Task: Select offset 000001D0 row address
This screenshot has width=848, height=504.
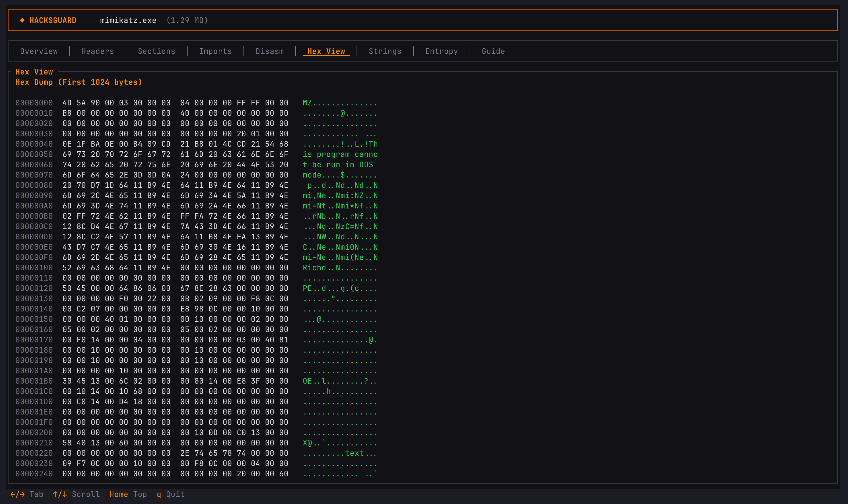Action: click(34, 402)
